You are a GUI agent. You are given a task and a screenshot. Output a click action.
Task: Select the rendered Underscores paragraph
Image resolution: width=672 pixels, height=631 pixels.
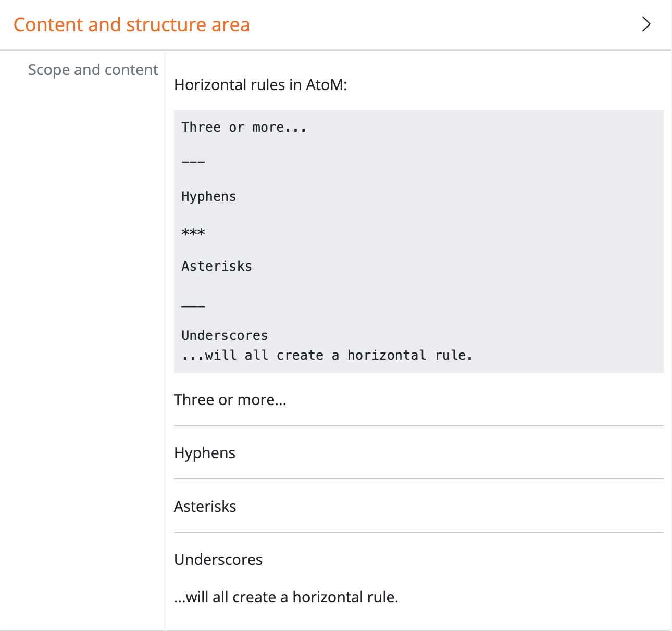(x=218, y=560)
